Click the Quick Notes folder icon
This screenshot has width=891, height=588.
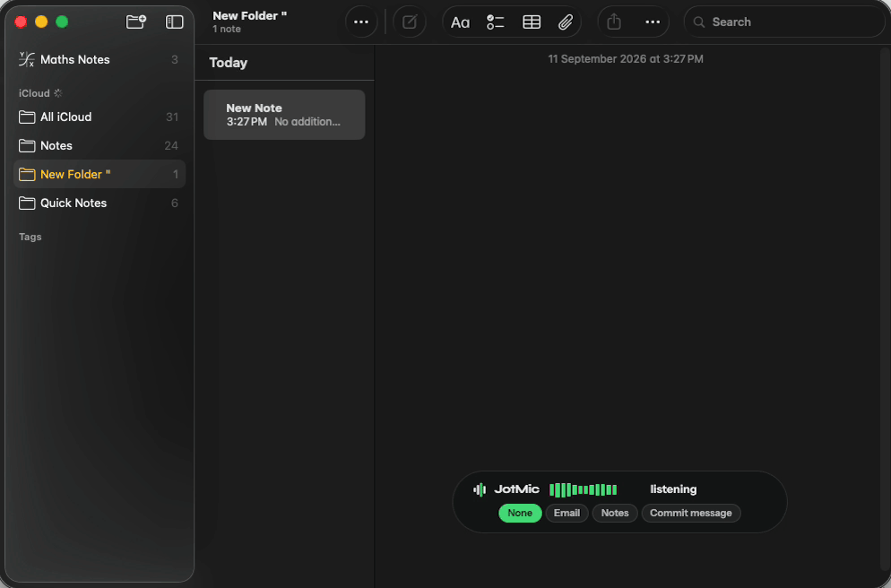(27, 203)
